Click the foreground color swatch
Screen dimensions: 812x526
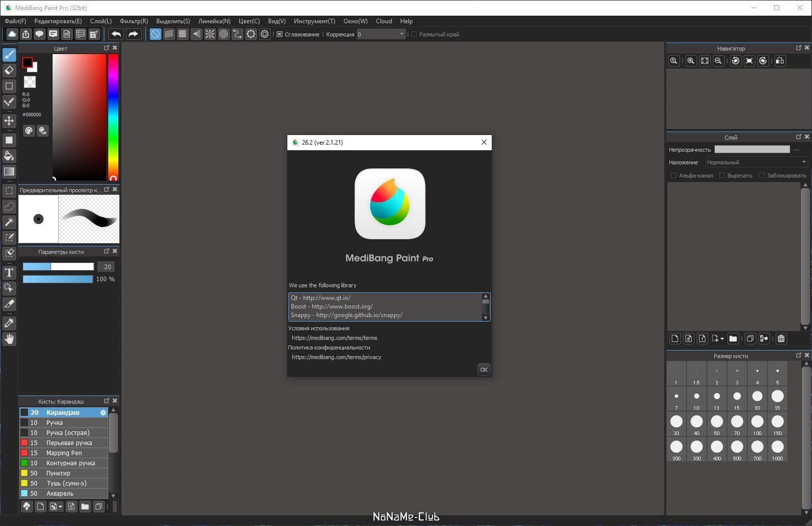click(27, 63)
